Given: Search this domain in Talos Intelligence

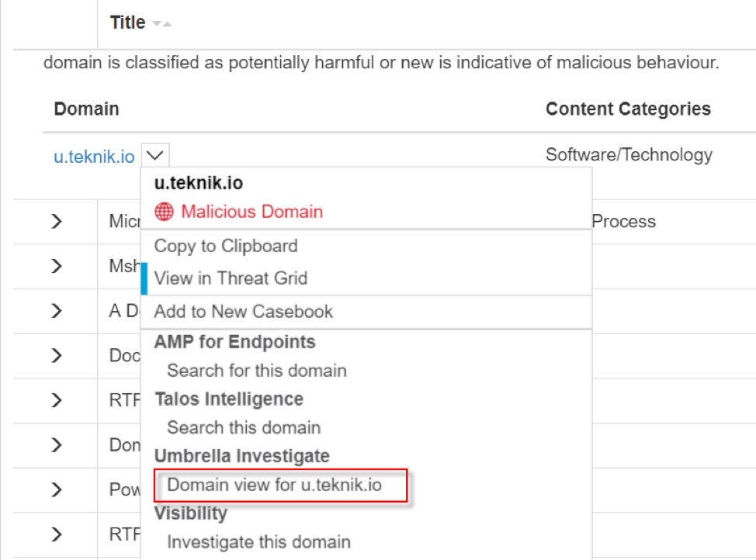Looking at the screenshot, I should pos(244,428).
